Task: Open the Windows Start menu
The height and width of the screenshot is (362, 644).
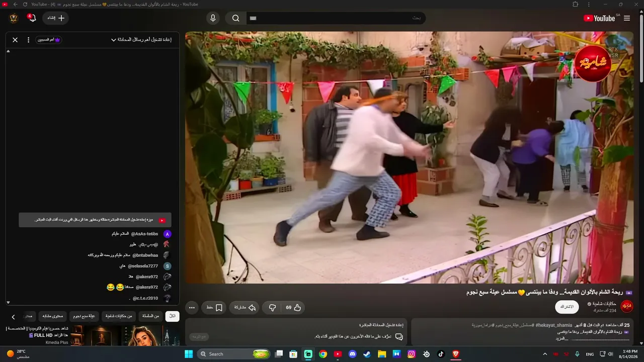Action: 189,354
